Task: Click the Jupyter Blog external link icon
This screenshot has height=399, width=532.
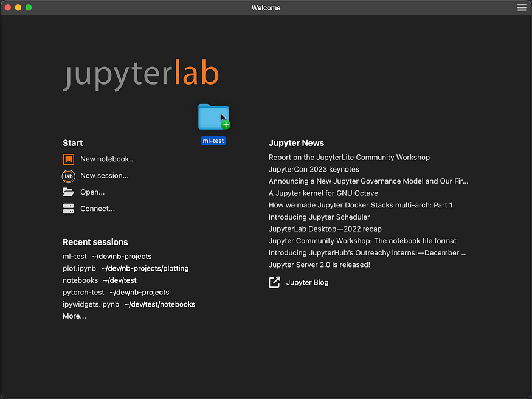Action: [x=274, y=282]
